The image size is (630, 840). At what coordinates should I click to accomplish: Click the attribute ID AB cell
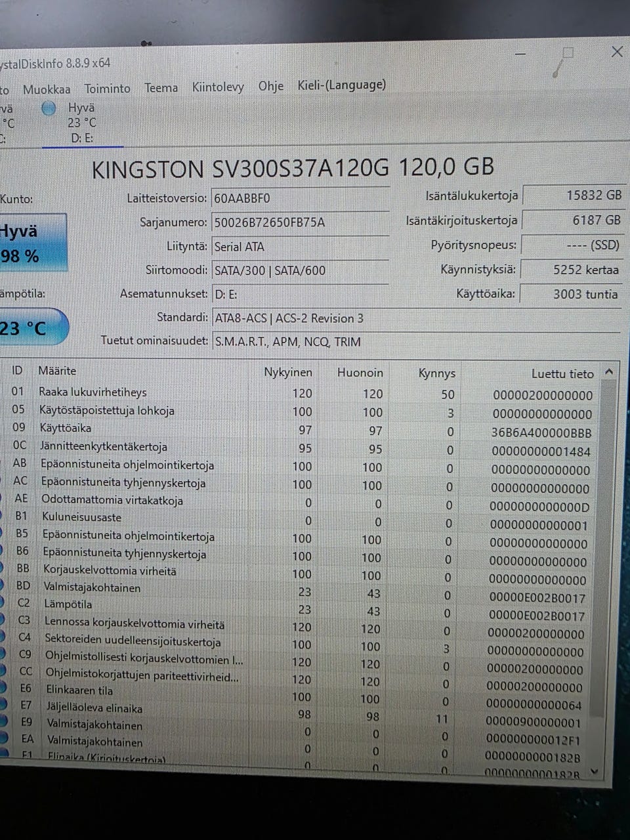20,463
